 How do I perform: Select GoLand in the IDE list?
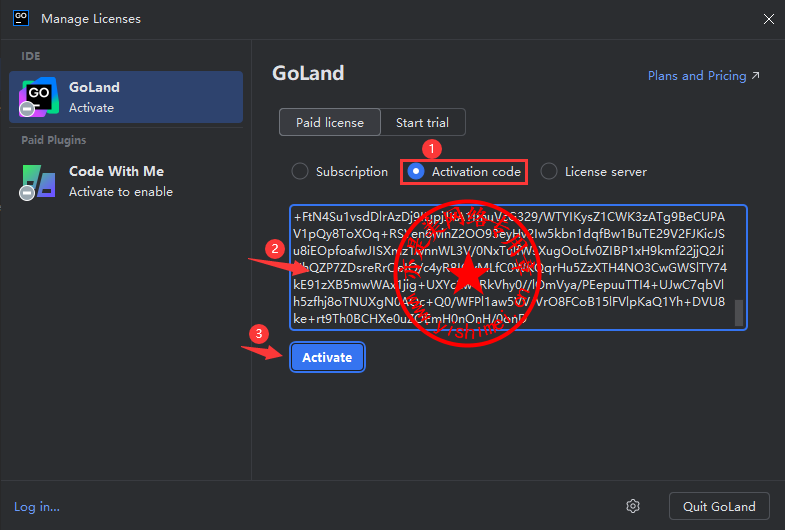tap(126, 97)
